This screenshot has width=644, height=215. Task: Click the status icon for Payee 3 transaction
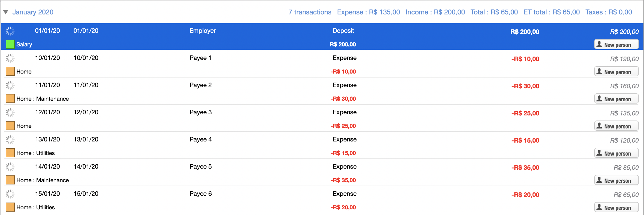[x=10, y=113]
